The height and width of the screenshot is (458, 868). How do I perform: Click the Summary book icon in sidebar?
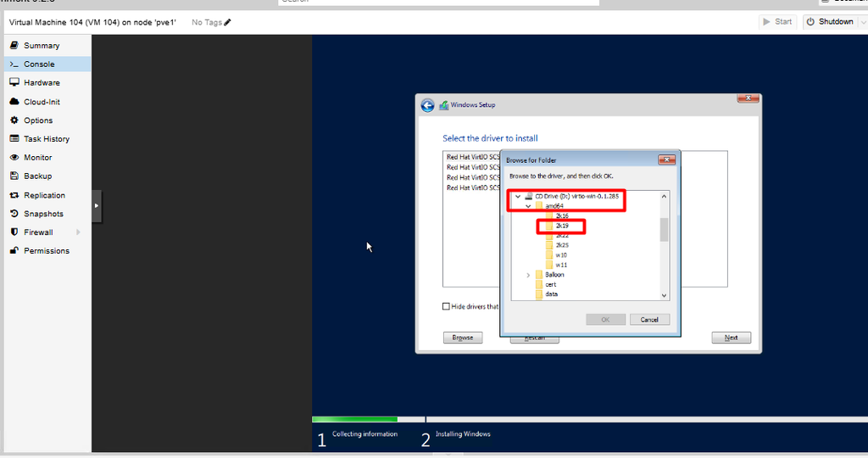pos(14,46)
